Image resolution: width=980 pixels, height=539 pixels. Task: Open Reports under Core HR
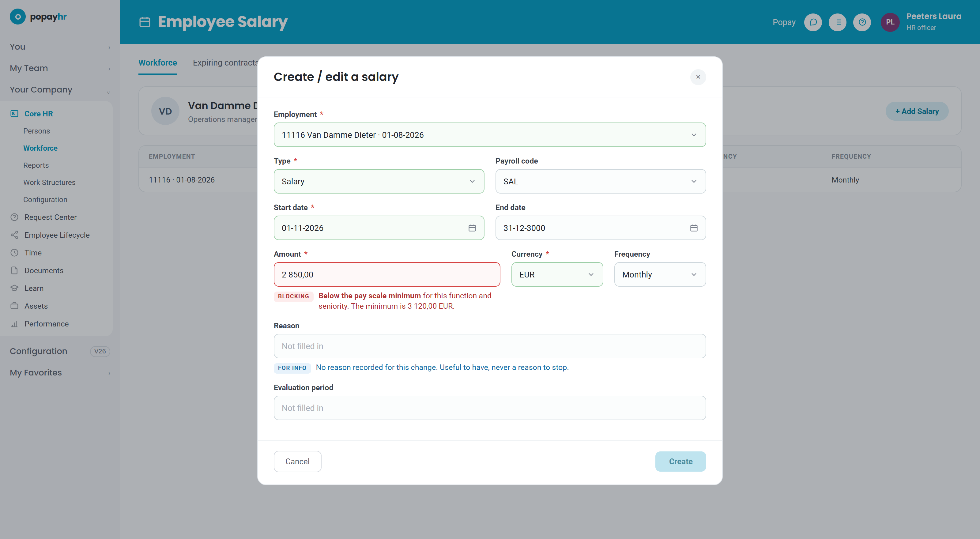click(x=36, y=165)
